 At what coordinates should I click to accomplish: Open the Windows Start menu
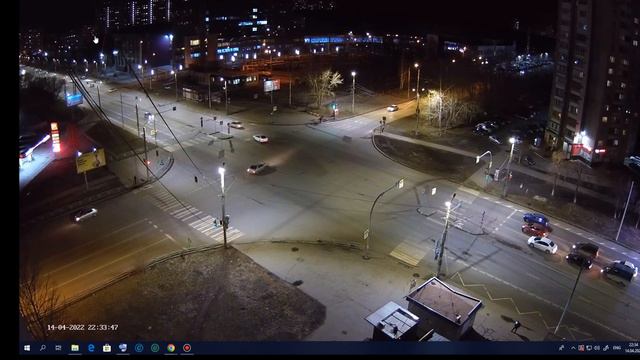(27, 348)
